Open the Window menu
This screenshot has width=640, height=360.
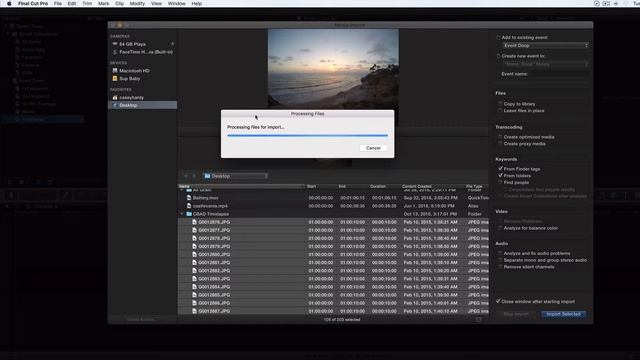tap(177, 3)
